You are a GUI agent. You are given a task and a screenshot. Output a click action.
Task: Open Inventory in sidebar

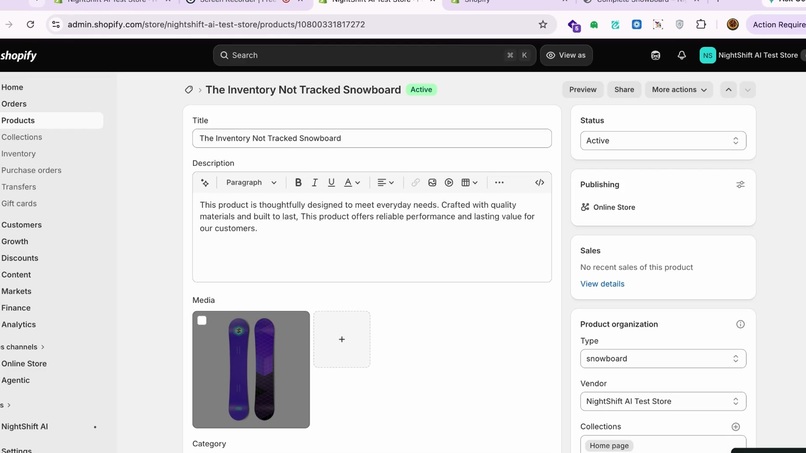(19, 154)
